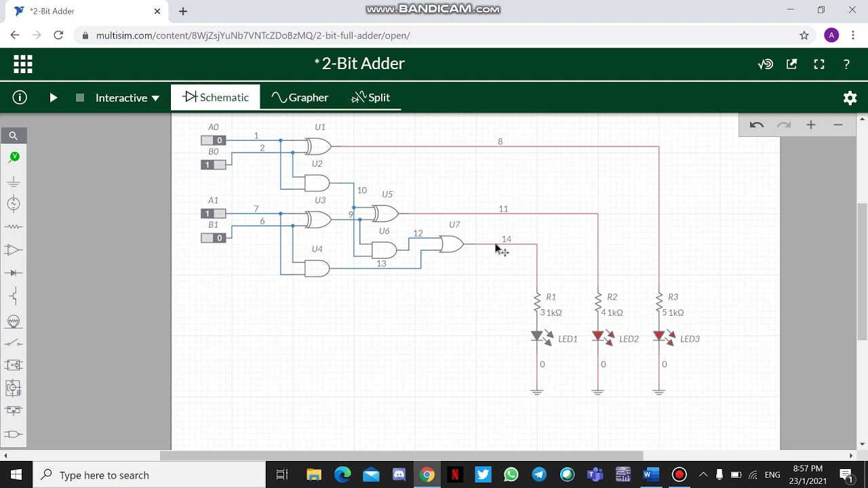Click the simulation status icon beside export
Viewport: 868px width, 488px height.
coord(766,64)
